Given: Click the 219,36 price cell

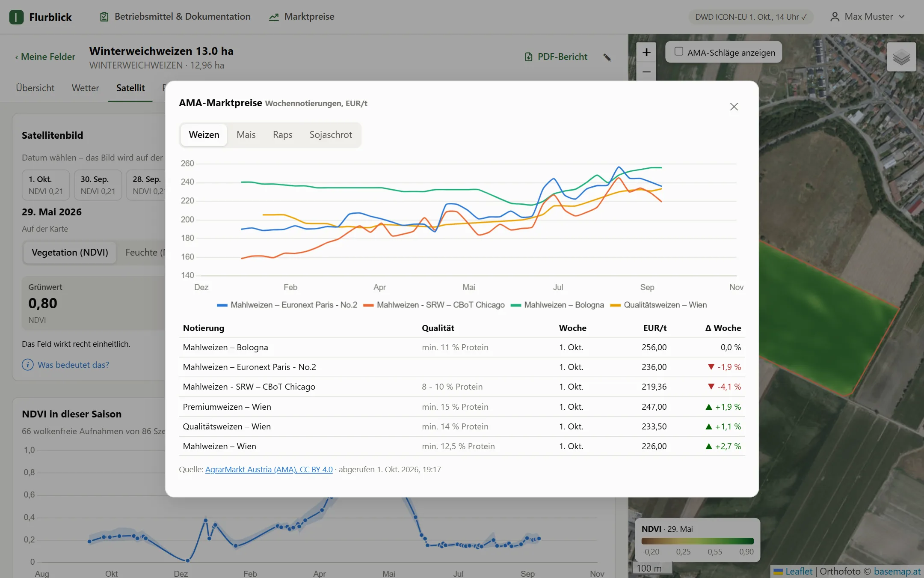Looking at the screenshot, I should point(654,387).
